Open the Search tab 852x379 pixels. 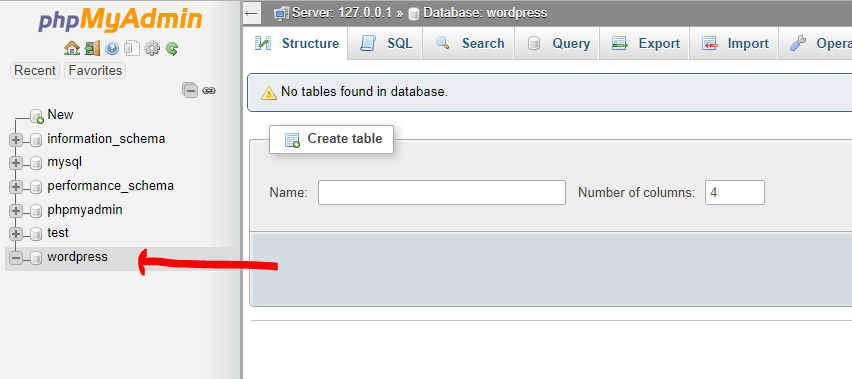pyautogui.click(x=469, y=43)
